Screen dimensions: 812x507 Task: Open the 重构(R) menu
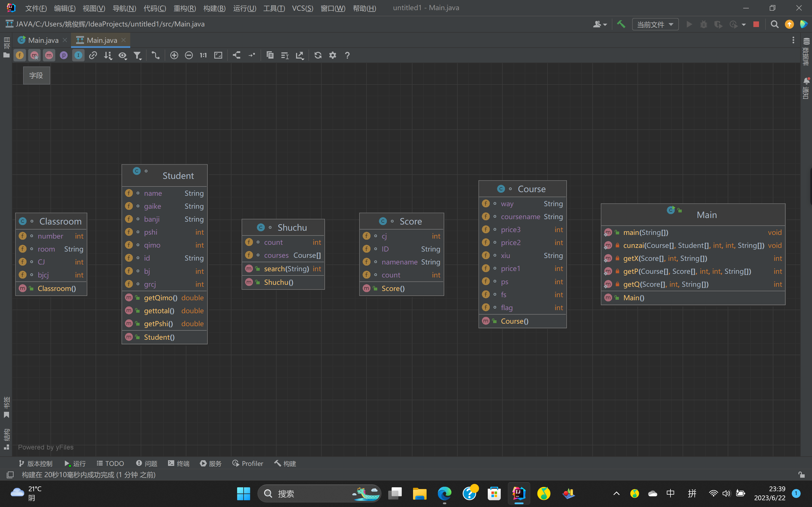[185, 8]
